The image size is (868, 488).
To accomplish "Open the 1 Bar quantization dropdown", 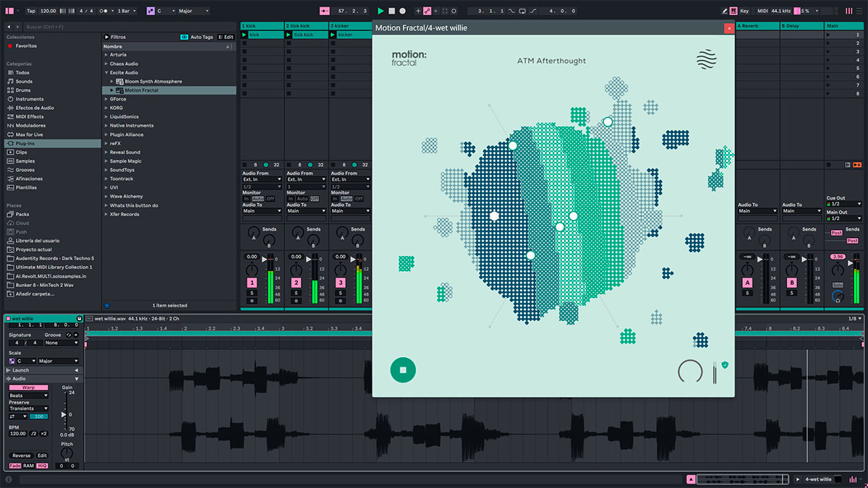I will (127, 11).
